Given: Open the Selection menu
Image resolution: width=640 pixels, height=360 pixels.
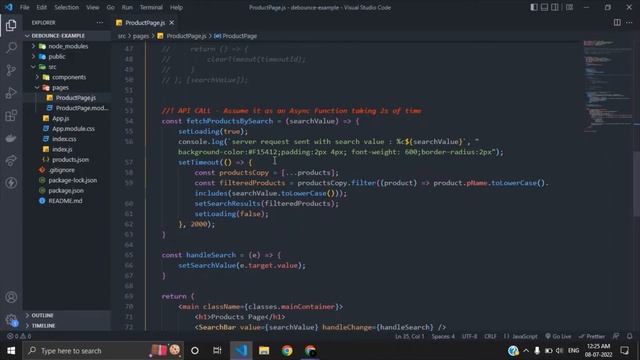Looking at the screenshot, I should pyautogui.click(x=67, y=7).
